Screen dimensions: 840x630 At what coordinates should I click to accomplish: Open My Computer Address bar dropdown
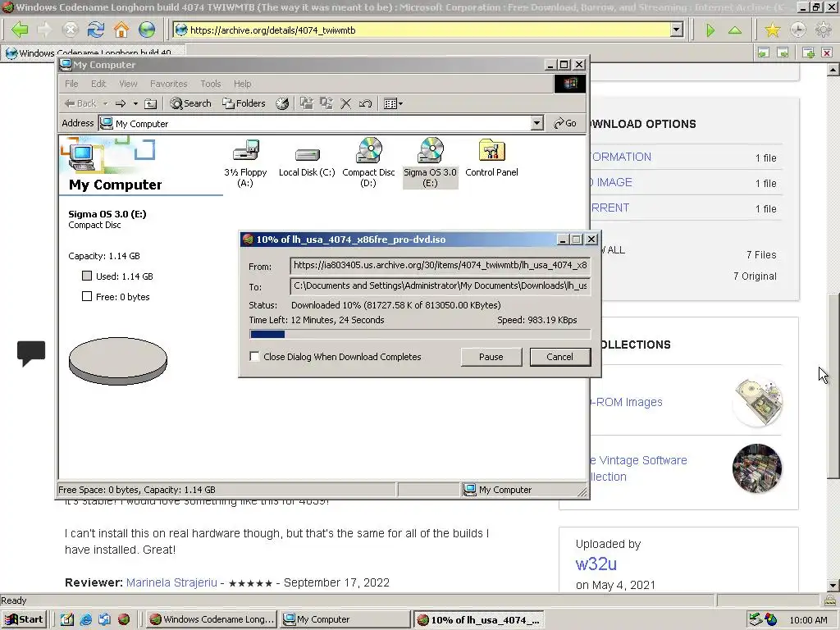pyautogui.click(x=536, y=123)
